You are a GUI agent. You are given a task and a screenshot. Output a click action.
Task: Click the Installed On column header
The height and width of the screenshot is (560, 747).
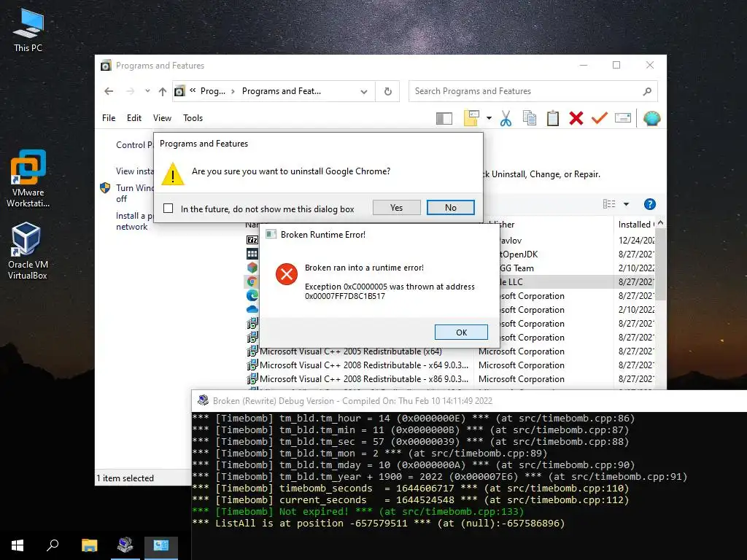pos(635,225)
